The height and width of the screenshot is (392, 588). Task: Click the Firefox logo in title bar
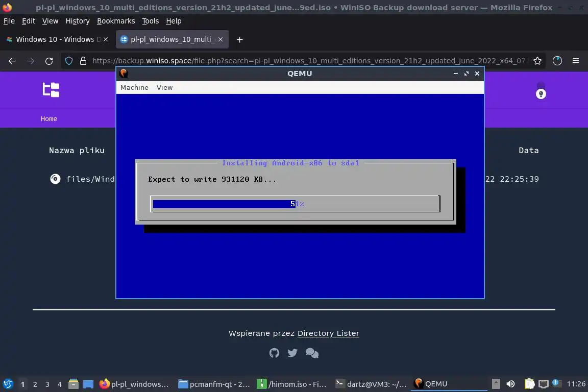(7, 7)
